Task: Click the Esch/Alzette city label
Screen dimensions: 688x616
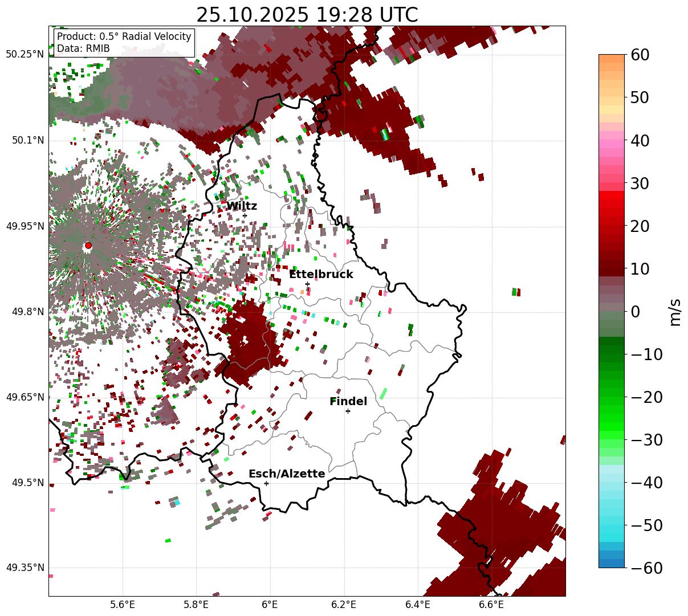Action: click(x=287, y=474)
